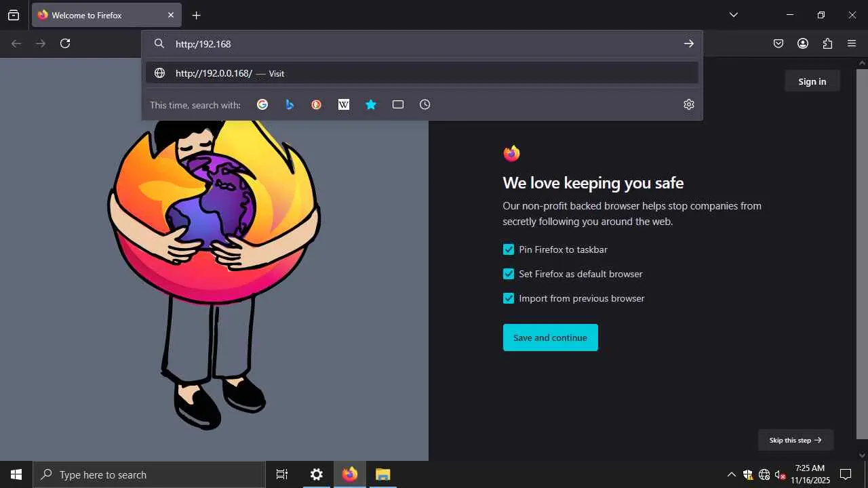Image resolution: width=868 pixels, height=488 pixels.
Task: Click Save and continue
Action: 551,338
